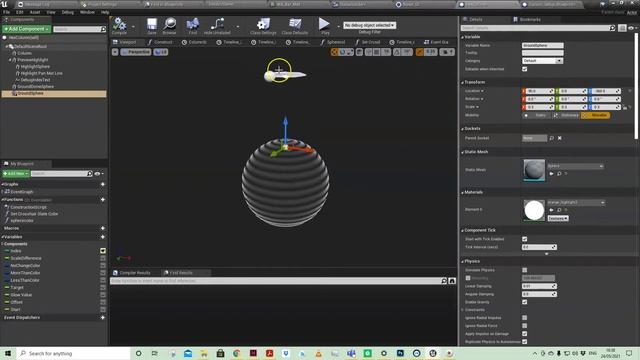Image resolution: width=640 pixels, height=360 pixels.
Task: Open Class Settings from toolbar
Action: (263, 25)
